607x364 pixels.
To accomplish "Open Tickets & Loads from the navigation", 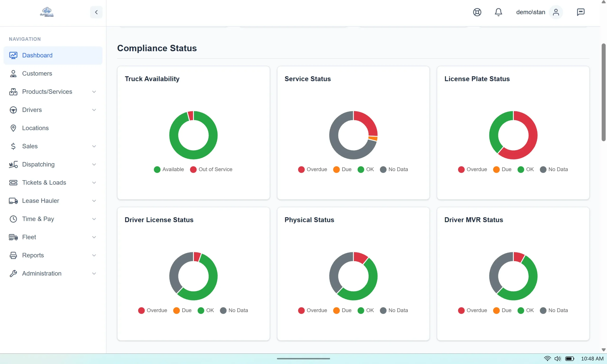I will coord(44,182).
